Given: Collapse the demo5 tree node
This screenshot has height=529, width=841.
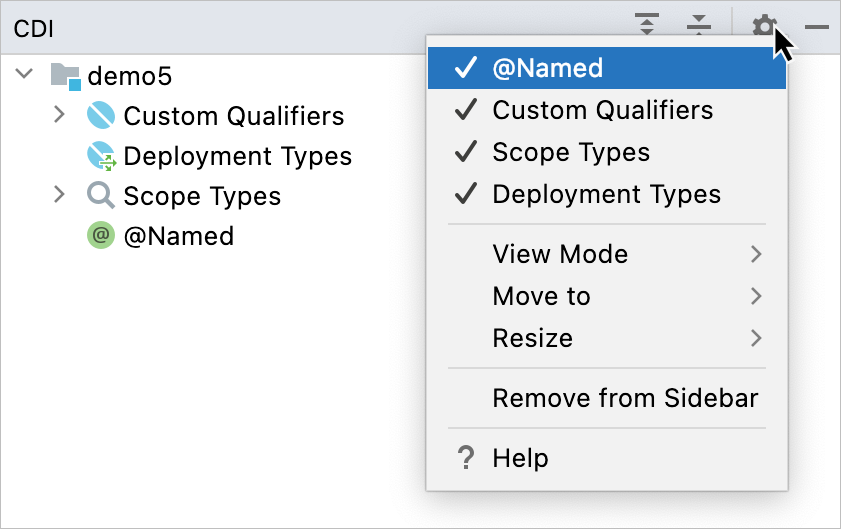Looking at the screenshot, I should (24, 73).
